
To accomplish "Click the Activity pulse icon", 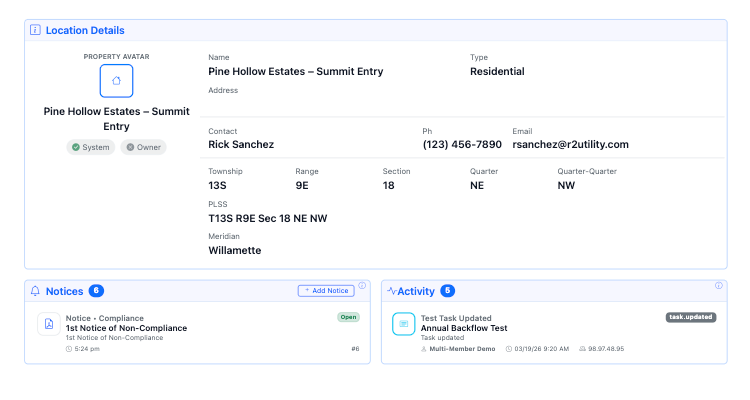I will click(392, 291).
